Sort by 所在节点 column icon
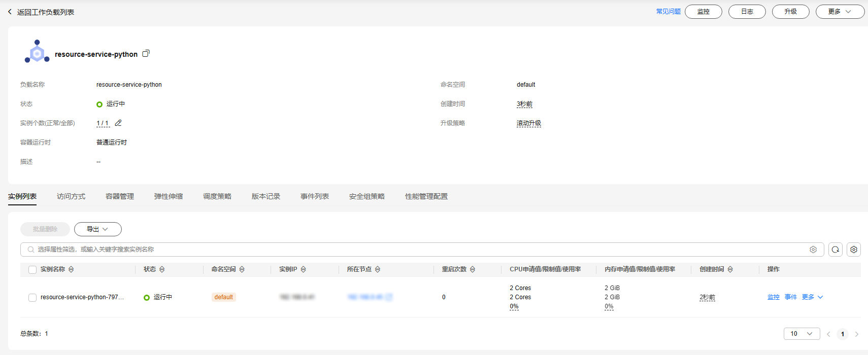This screenshot has width=868, height=355. (378, 269)
